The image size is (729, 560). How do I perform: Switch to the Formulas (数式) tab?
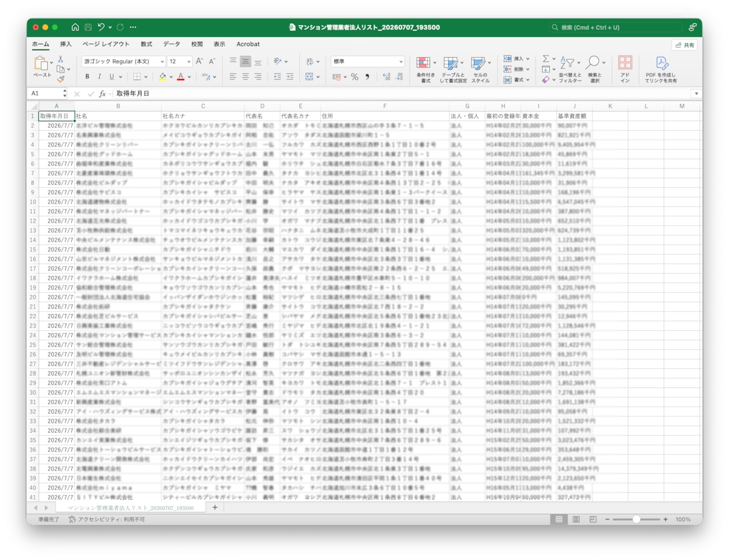tap(146, 44)
